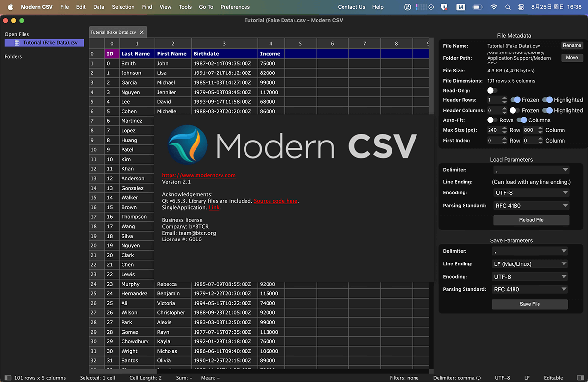588x382 pixels.
Task: Open Load Parameters Delimiter dropdown
Action: click(532, 170)
